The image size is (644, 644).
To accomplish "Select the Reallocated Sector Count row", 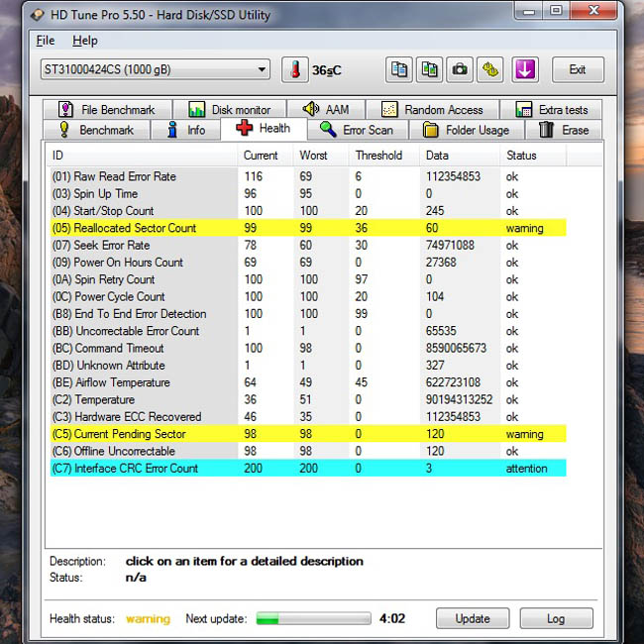I will [x=308, y=228].
